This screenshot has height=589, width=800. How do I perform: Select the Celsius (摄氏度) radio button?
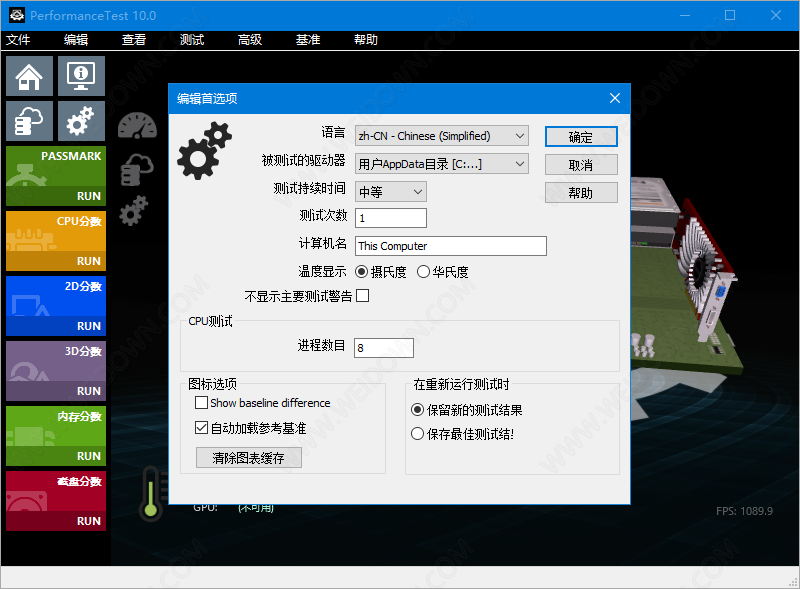click(x=362, y=271)
